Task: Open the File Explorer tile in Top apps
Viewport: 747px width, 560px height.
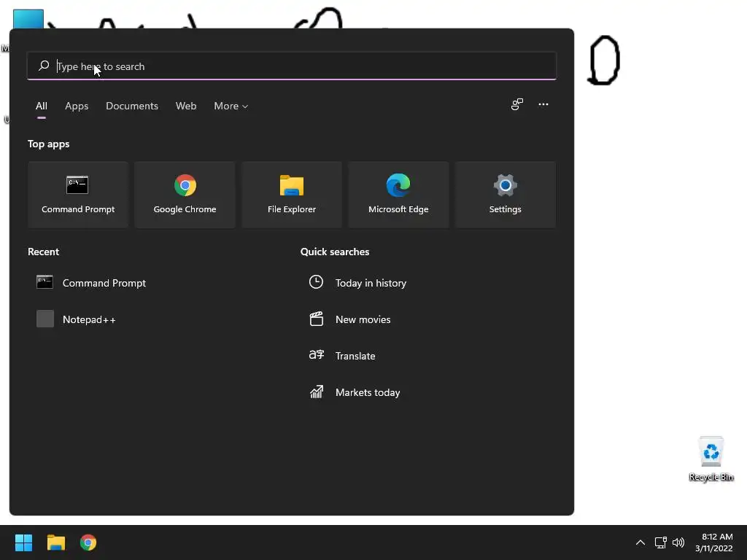Action: pos(292,195)
